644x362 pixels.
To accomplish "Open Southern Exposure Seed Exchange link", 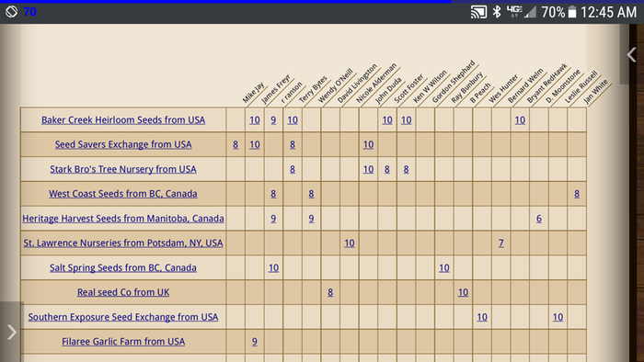I will [x=123, y=316].
